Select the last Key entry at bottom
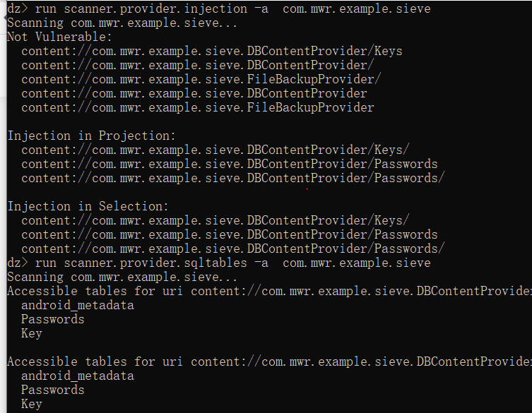532x413 pixels. [32, 404]
